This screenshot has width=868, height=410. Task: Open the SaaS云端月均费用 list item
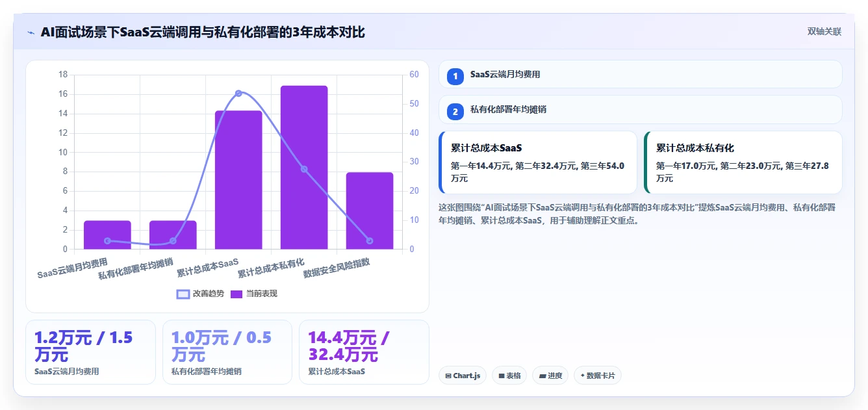pos(641,74)
